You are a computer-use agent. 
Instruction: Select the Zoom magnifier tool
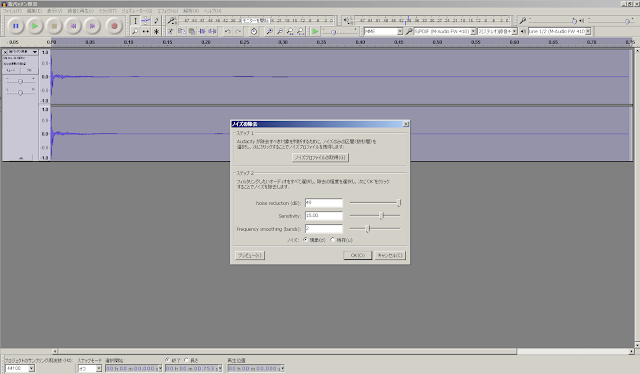(136, 31)
